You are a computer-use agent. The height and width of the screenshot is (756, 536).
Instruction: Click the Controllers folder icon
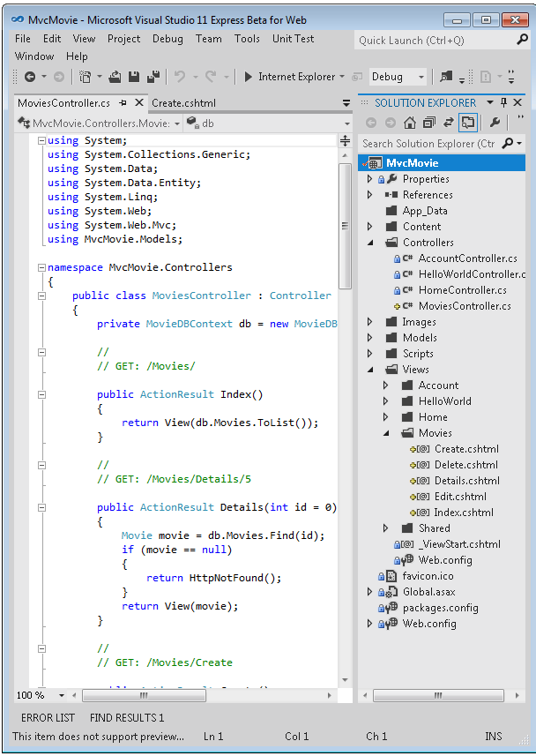click(x=391, y=242)
